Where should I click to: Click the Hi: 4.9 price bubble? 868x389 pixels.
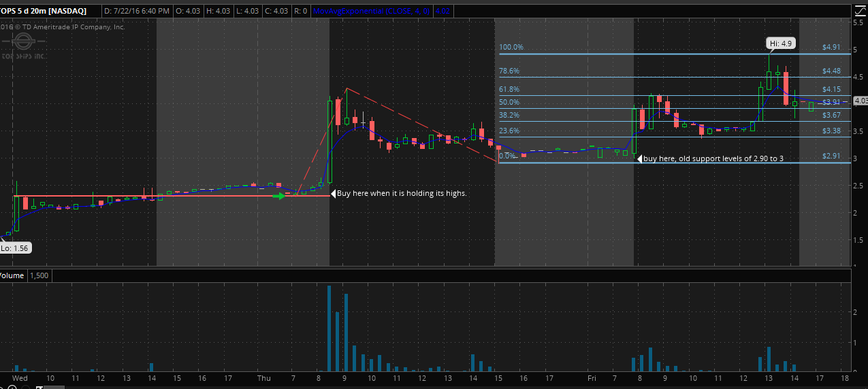[780, 44]
